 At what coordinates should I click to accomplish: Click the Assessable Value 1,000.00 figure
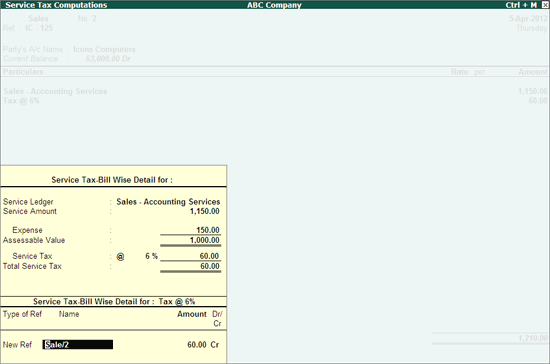pyautogui.click(x=204, y=240)
